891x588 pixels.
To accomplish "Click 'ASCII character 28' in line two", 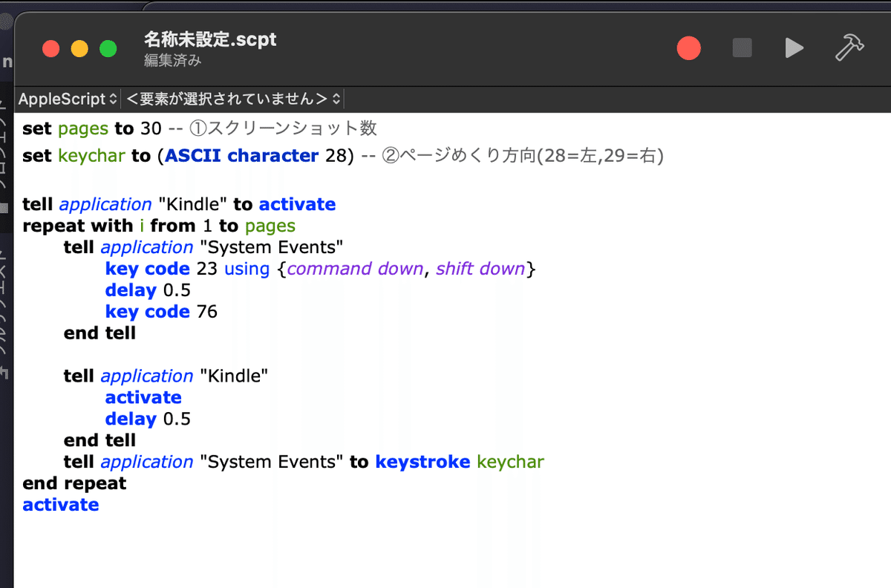I will tap(257, 156).
